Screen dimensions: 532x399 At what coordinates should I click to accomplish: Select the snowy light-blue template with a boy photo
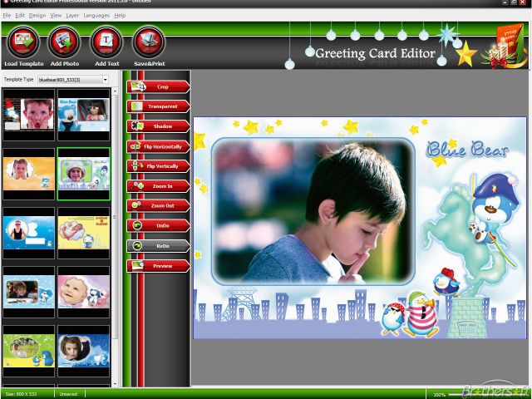[28, 292]
